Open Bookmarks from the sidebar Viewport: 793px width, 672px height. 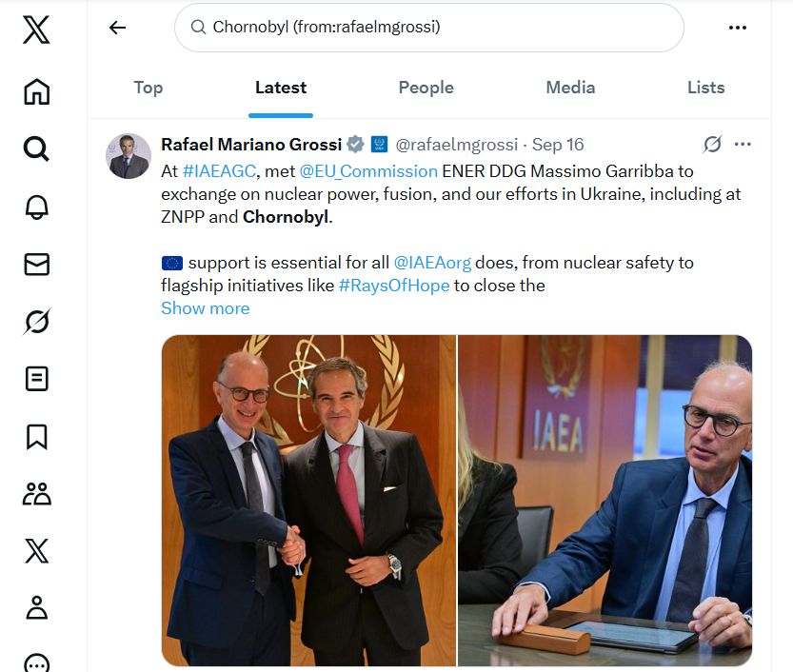[36, 436]
